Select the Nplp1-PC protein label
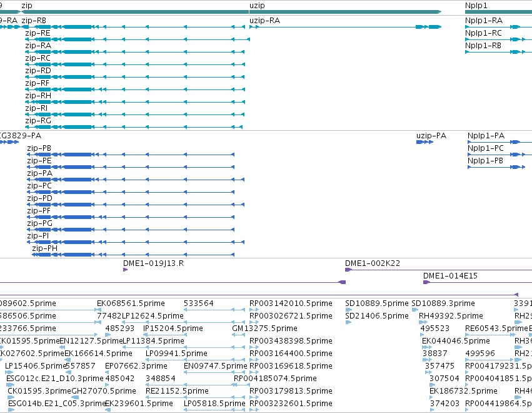Image resolution: width=532 pixels, height=413 pixels. [x=486, y=148]
